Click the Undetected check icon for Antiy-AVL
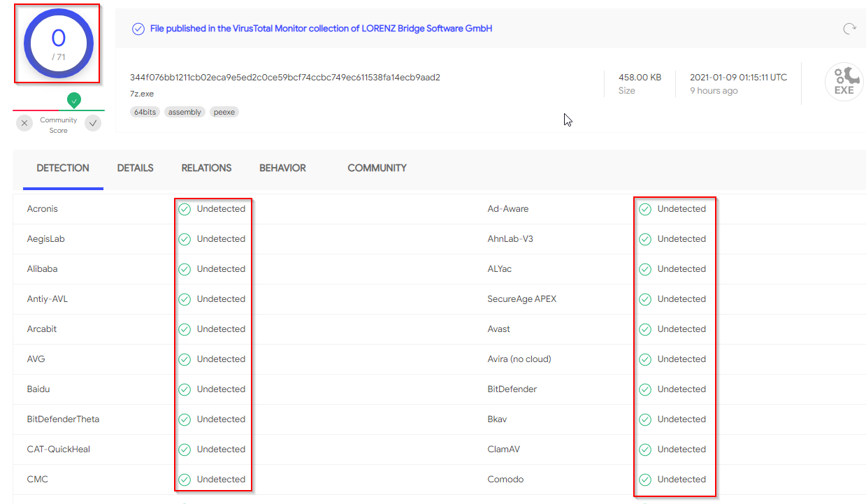866x504 pixels. (185, 299)
